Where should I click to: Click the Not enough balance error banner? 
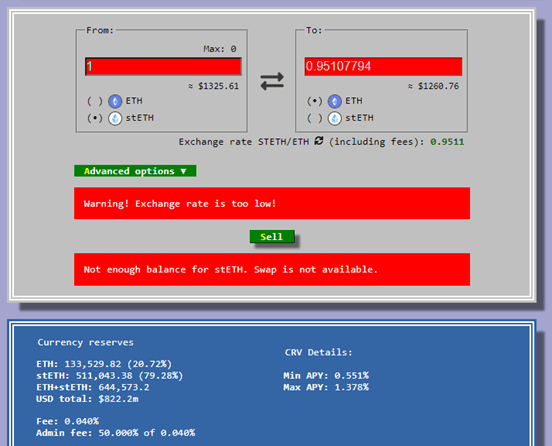tap(272, 269)
